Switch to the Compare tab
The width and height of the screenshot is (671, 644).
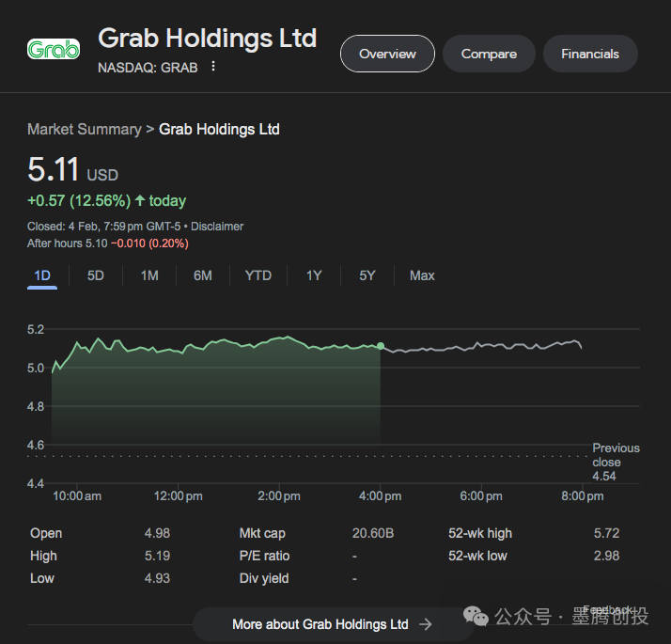pos(489,54)
